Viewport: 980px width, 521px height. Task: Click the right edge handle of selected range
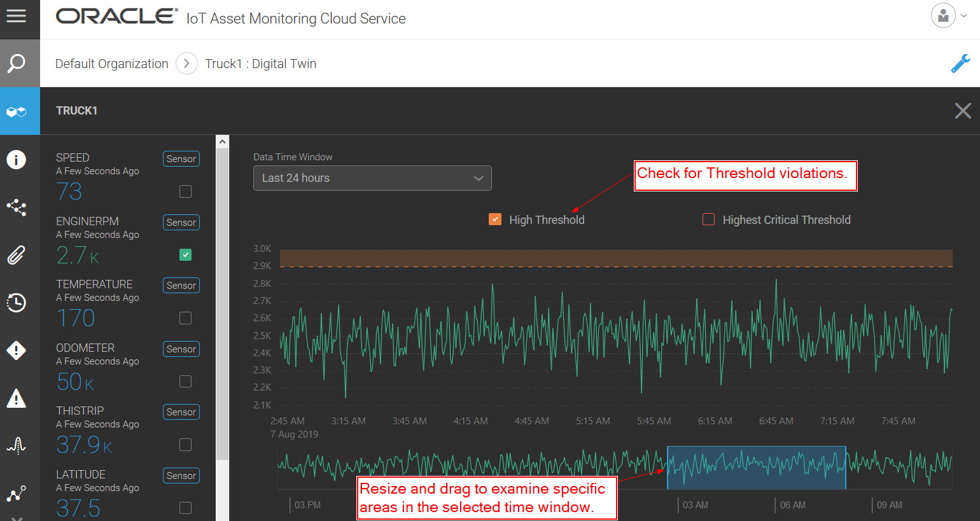click(846, 468)
